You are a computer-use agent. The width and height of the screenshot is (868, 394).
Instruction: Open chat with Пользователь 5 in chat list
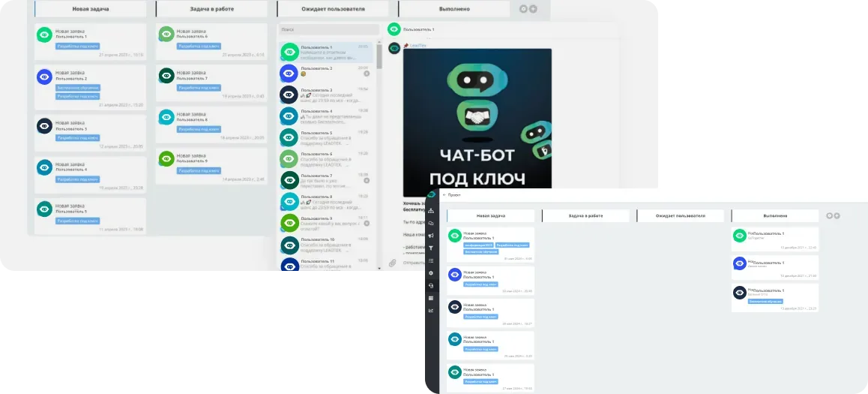(x=327, y=137)
